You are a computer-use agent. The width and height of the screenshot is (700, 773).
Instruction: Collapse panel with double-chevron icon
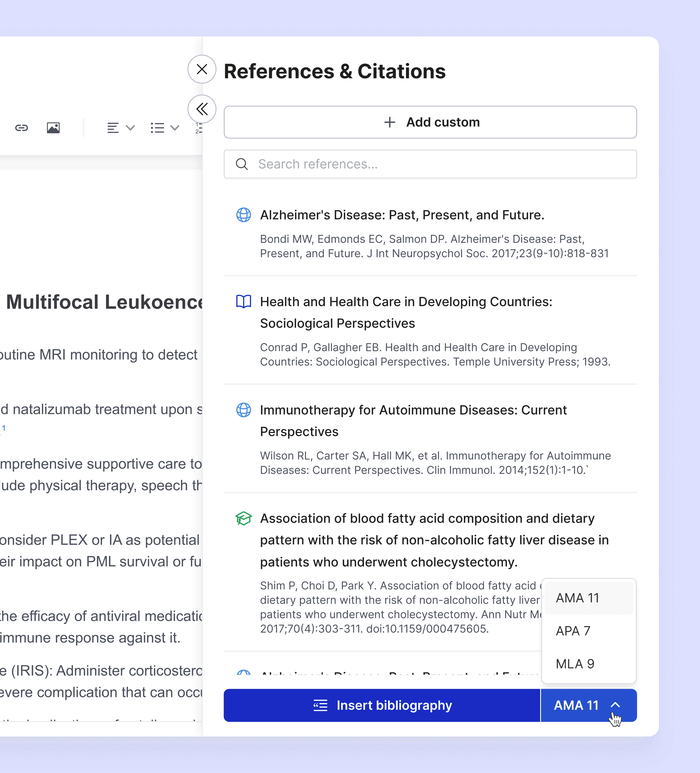click(x=202, y=109)
